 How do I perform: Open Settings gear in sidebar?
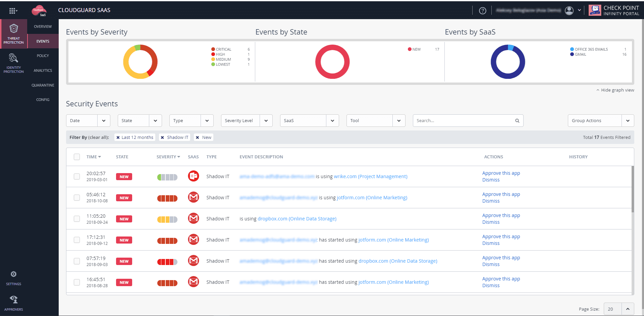[13, 274]
